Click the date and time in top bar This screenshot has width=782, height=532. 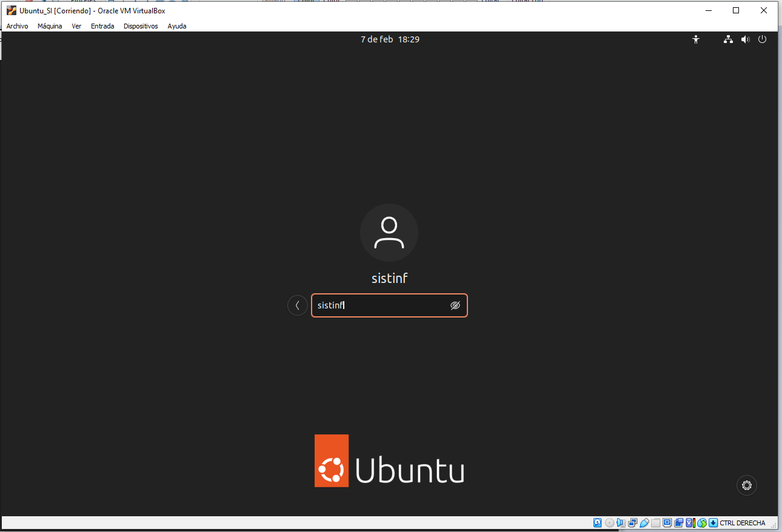tap(390, 39)
